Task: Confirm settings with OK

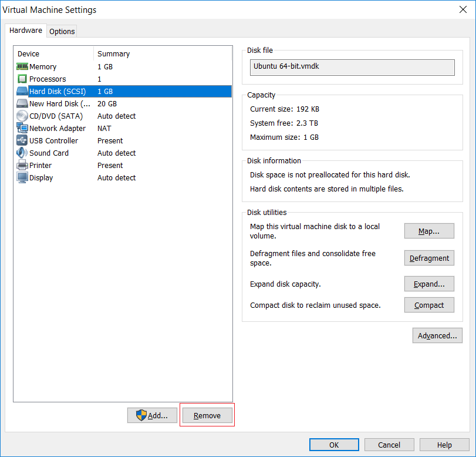Action: point(334,445)
